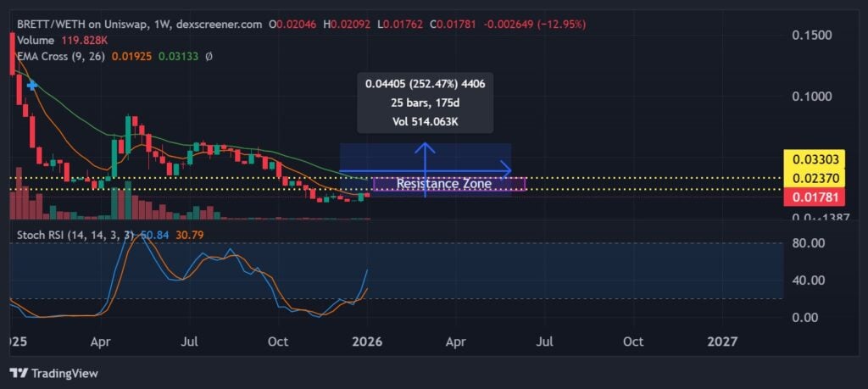Image resolution: width=868 pixels, height=389 pixels.
Task: Click the 2026 time axis label
Action: tap(368, 342)
